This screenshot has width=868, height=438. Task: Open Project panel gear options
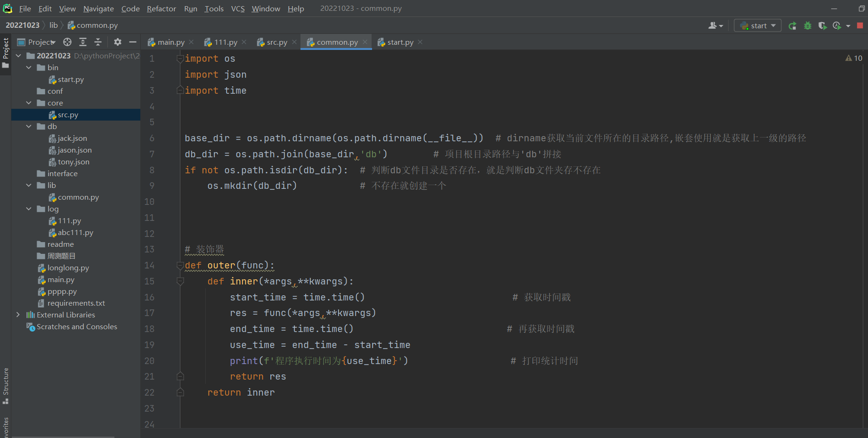tap(118, 42)
